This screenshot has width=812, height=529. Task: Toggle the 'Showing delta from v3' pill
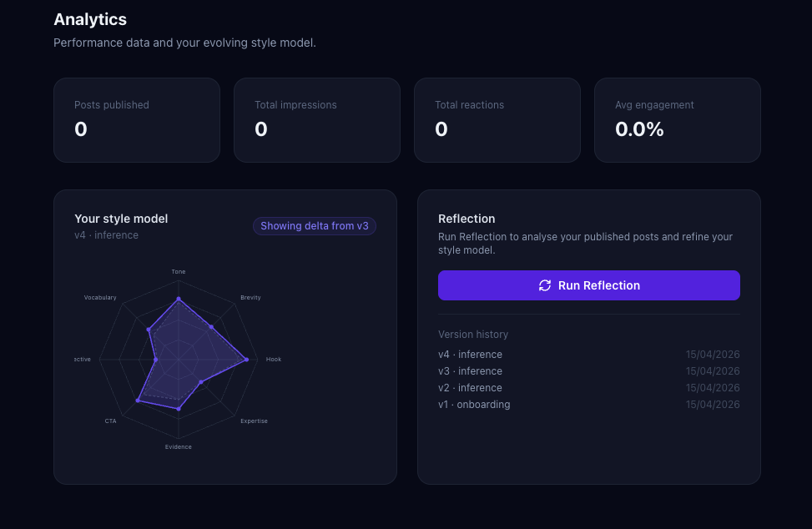click(315, 226)
